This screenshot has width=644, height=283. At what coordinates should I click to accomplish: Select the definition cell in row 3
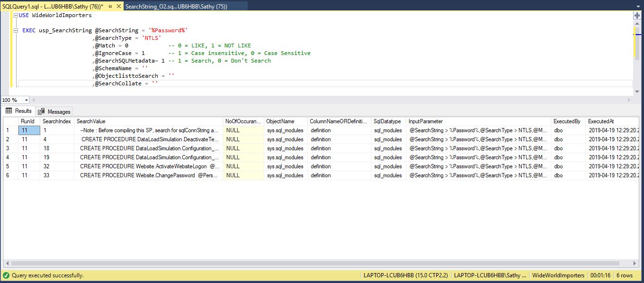pyautogui.click(x=339, y=148)
